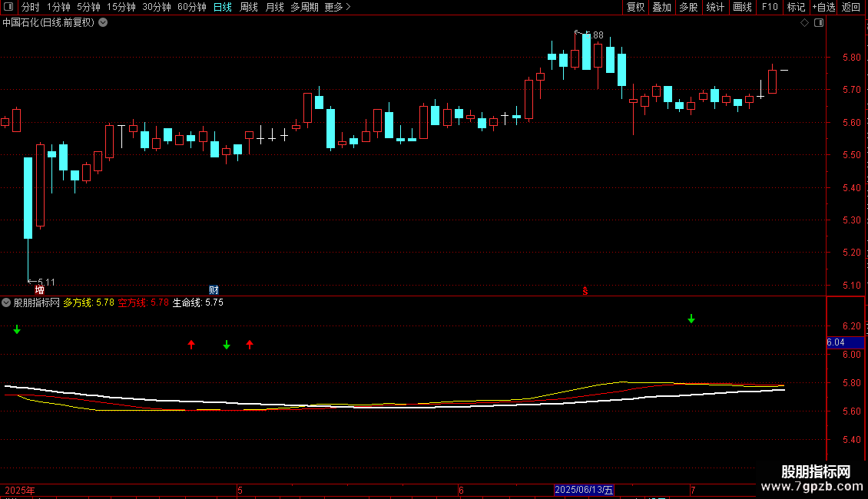The height and width of the screenshot is (499, 868).
Task: Click the panel layout icon at top-left
Action: tap(8, 7)
